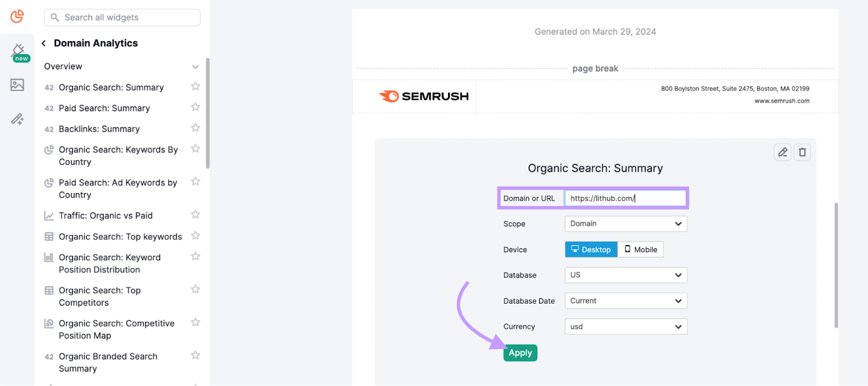
Task: Delete the widget using the trash icon
Action: point(802,152)
